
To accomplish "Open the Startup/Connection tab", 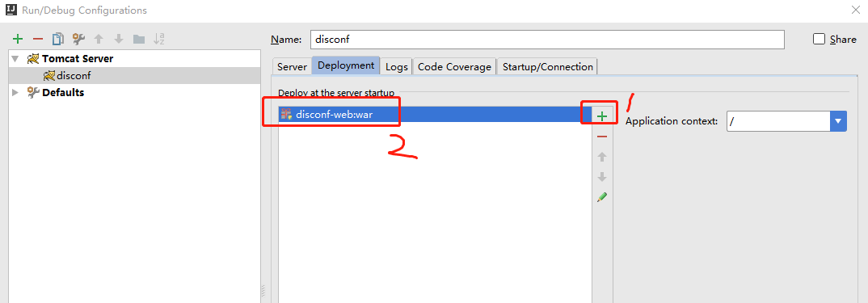I will tap(547, 66).
